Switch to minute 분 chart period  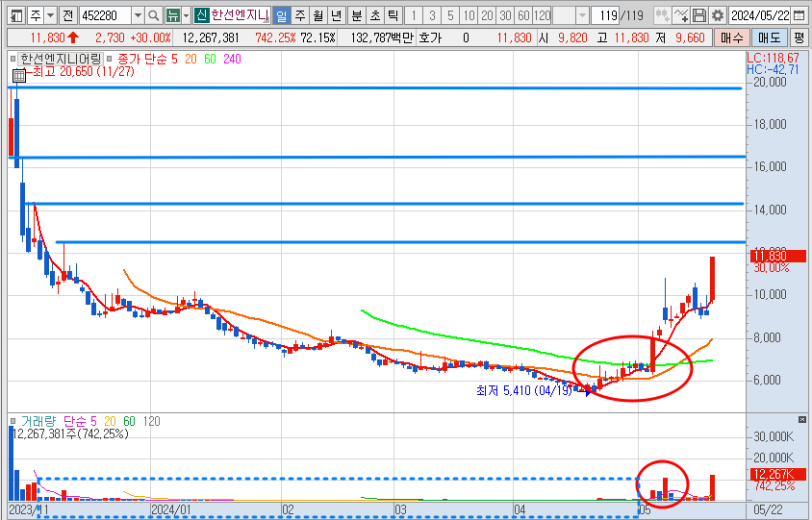[356, 15]
